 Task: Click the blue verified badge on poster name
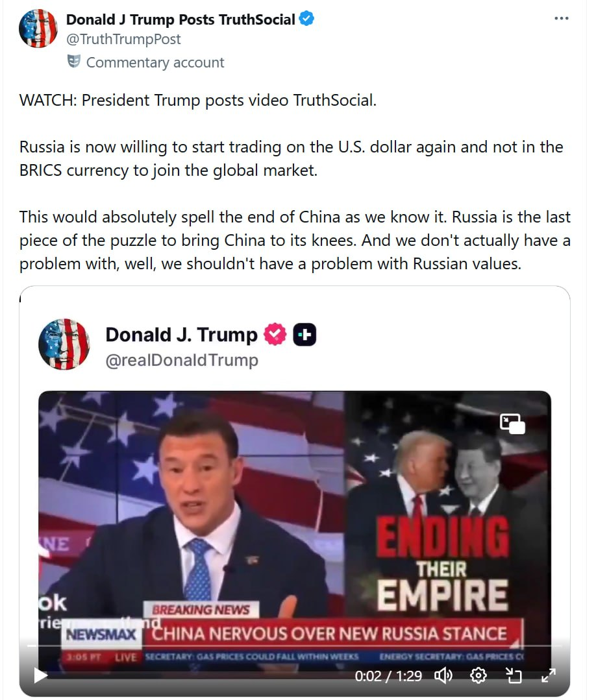coord(306,19)
